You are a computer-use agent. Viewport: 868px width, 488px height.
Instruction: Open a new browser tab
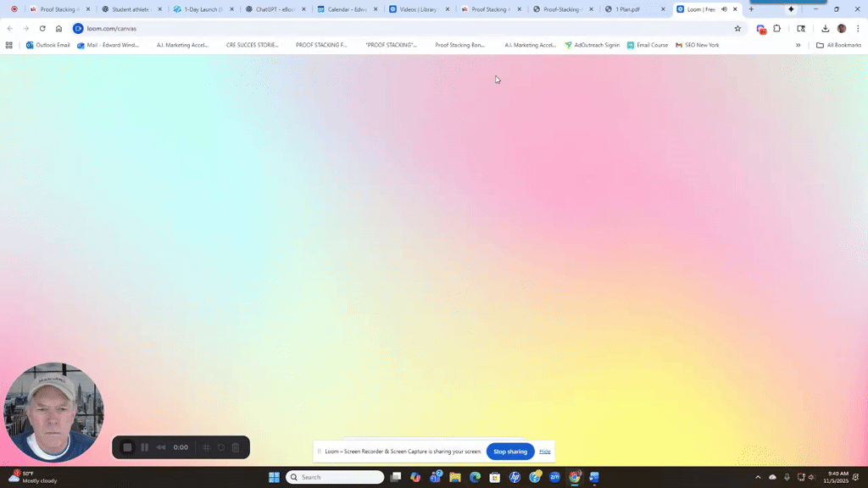(751, 9)
